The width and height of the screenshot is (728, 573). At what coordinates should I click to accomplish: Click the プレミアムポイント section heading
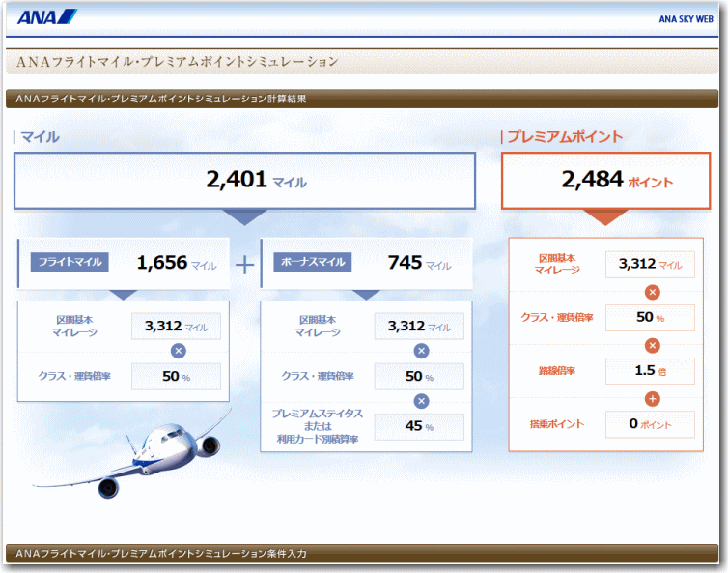(x=565, y=136)
